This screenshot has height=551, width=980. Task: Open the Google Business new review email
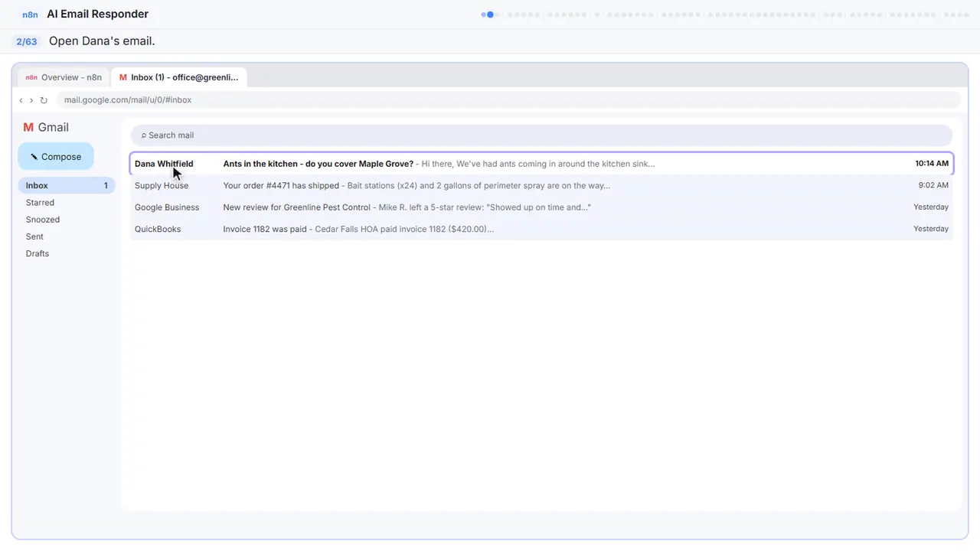click(x=541, y=207)
